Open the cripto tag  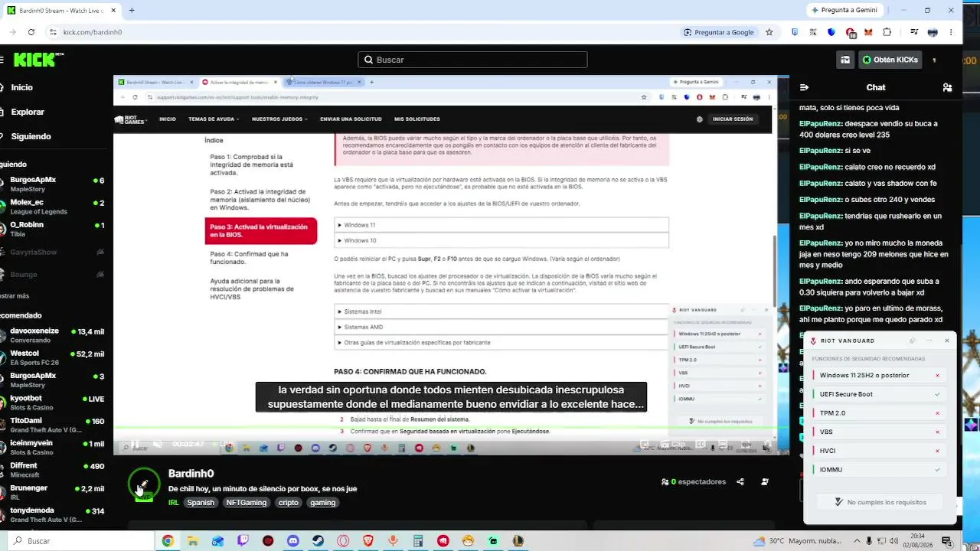click(289, 503)
